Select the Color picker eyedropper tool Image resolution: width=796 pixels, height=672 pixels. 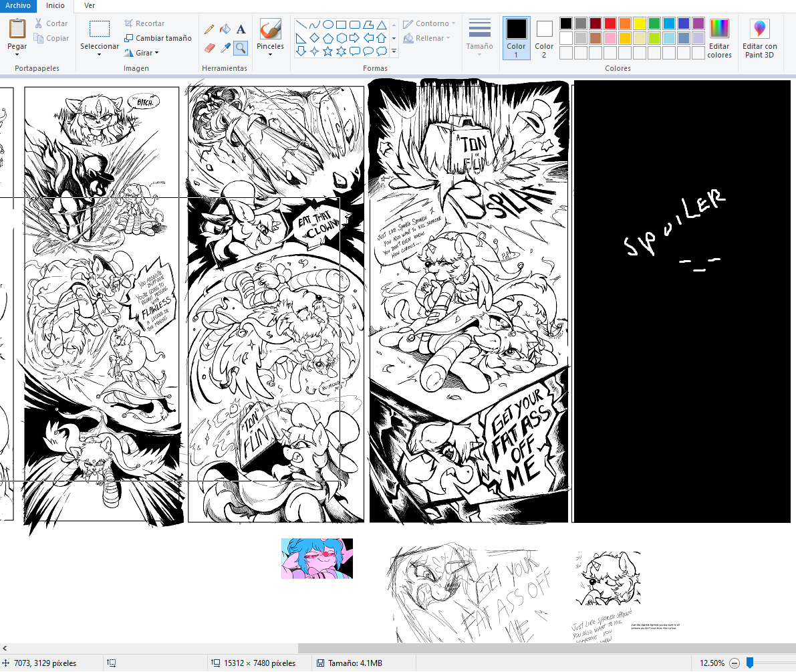click(x=225, y=47)
